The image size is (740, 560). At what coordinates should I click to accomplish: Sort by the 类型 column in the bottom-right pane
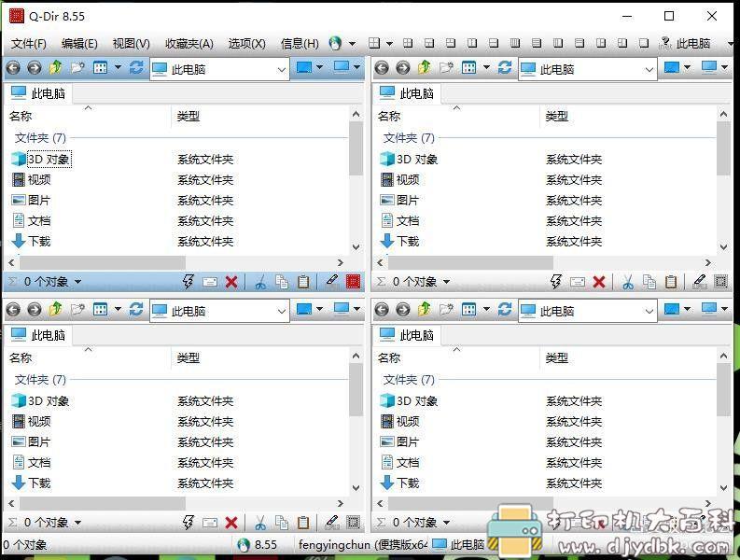[556, 357]
